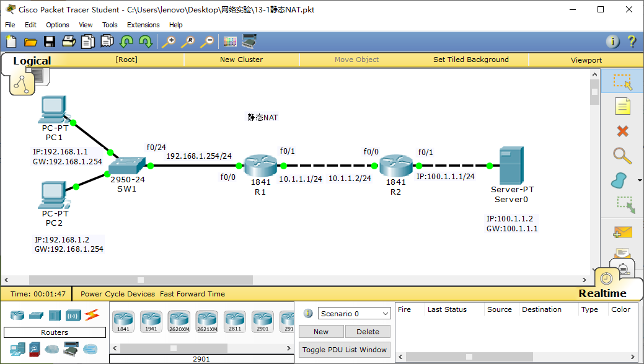Choose the red X Delete tool
The image size is (644, 364).
tap(623, 131)
